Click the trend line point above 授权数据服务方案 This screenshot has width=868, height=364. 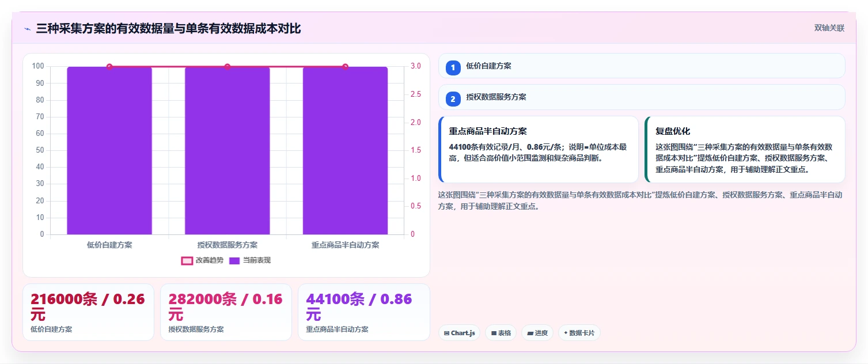click(x=228, y=67)
